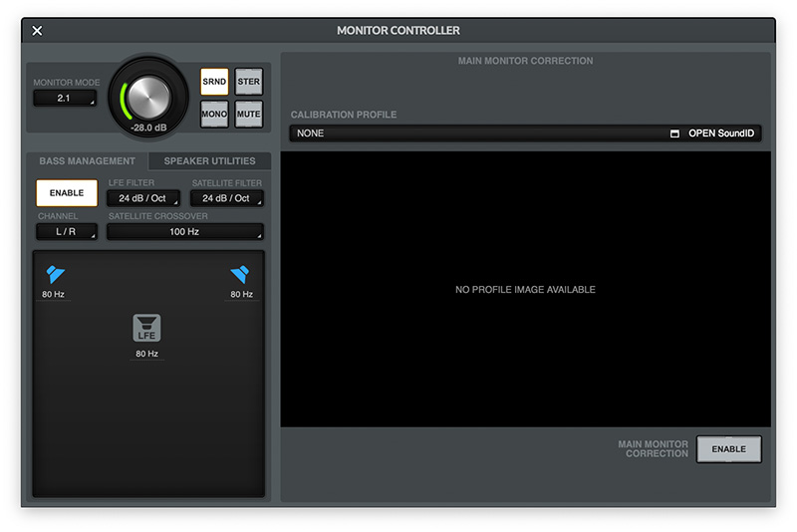Viewport: 797px width, 532px height.
Task: Open the Monitor Mode 2.1 dropdown
Action: click(65, 99)
